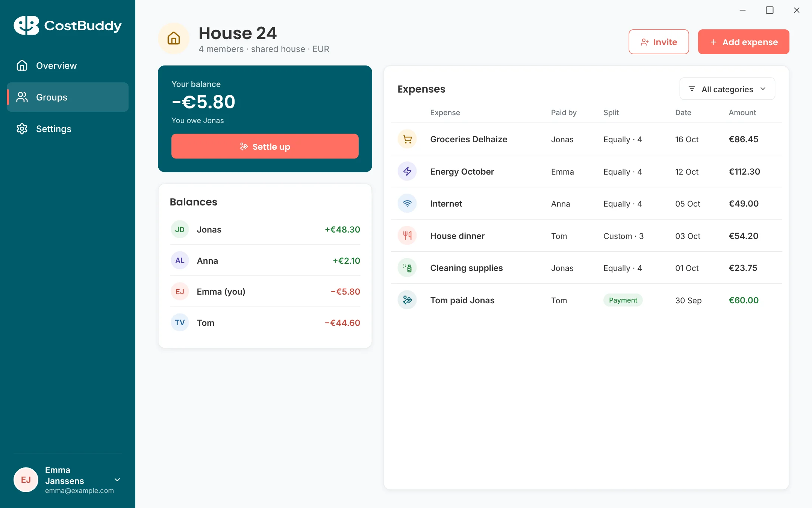This screenshot has width=812, height=508.
Task: Click the wifi icon for Internet
Action: [x=407, y=204]
